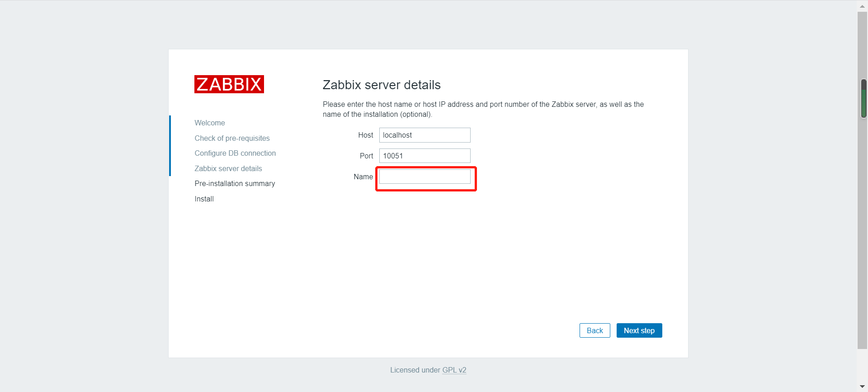Proceed with the Next step button
The image size is (868, 392).
pos(639,330)
